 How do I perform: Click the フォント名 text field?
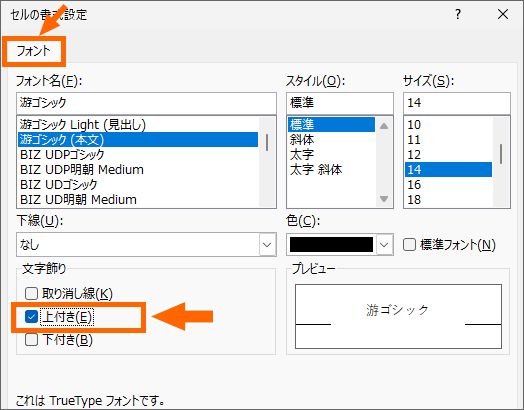tap(146, 103)
